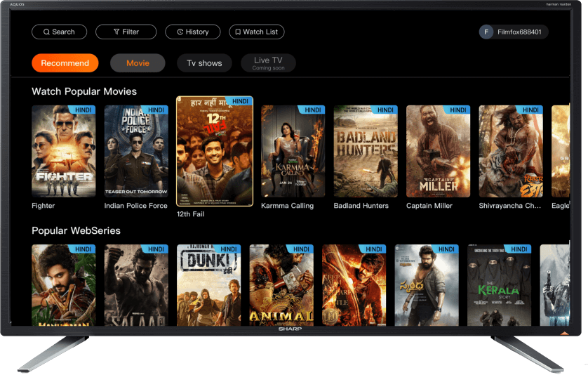This screenshot has height=375, width=588.
Task: Click the F avatar icon
Action: [486, 32]
